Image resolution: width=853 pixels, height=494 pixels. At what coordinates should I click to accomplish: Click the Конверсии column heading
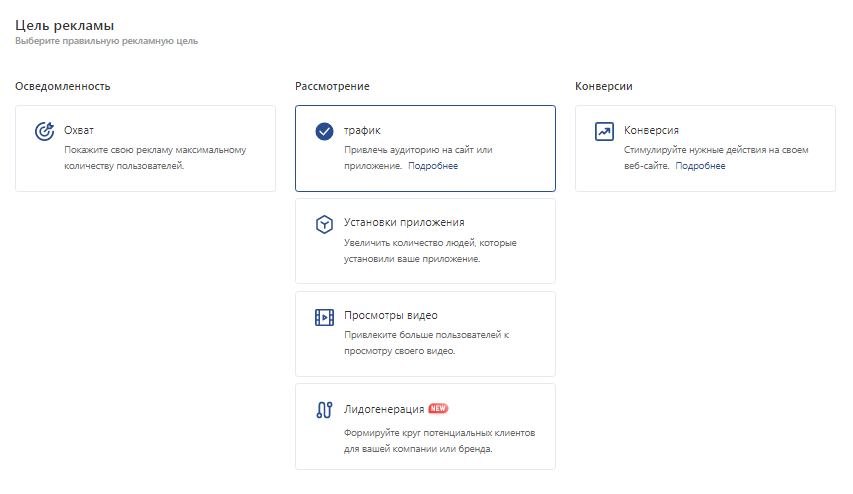pos(603,86)
